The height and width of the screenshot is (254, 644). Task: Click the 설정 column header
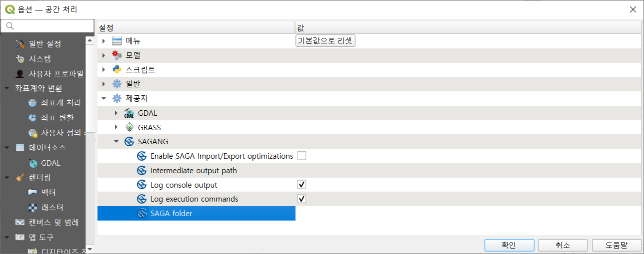pos(196,27)
